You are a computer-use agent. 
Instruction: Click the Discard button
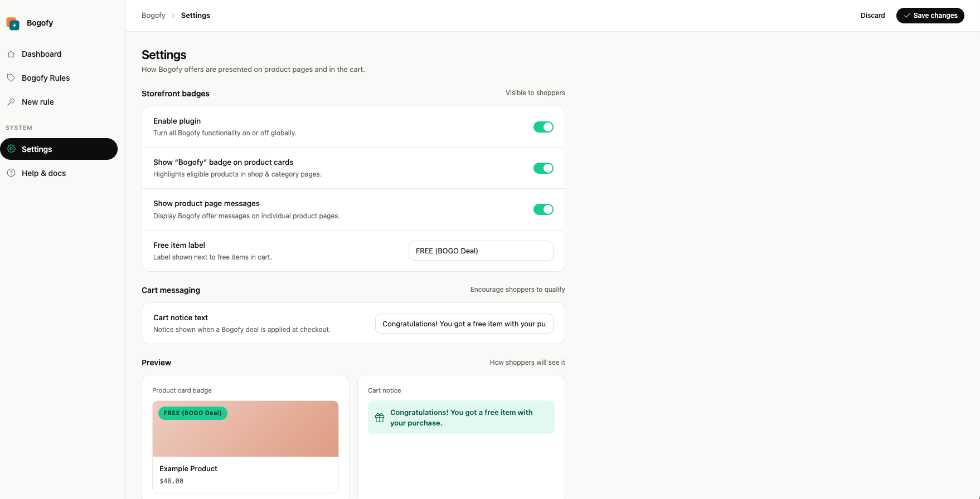coord(873,16)
